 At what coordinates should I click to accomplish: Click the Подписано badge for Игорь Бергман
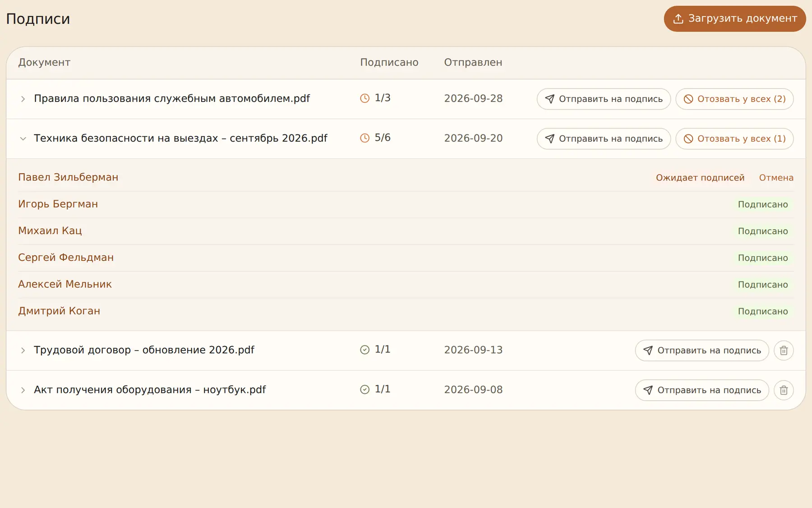[x=763, y=204]
